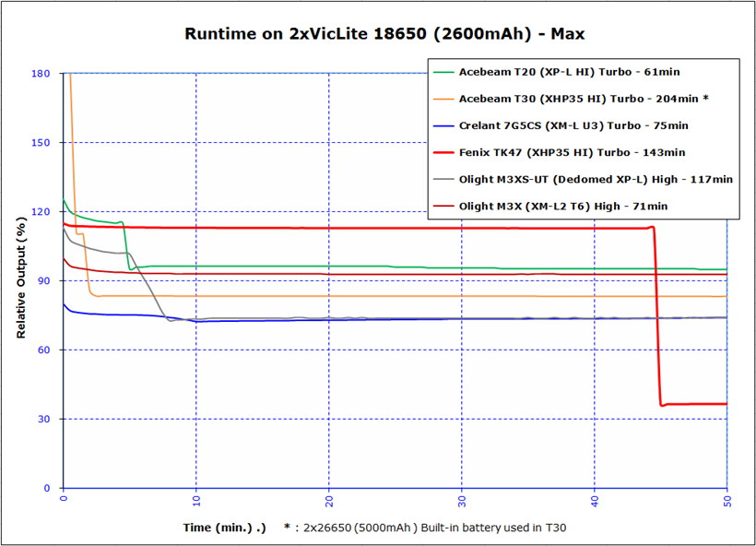This screenshot has width=756, height=546.
Task: Click the "Time (min.)" axis title
Action: coord(224,528)
